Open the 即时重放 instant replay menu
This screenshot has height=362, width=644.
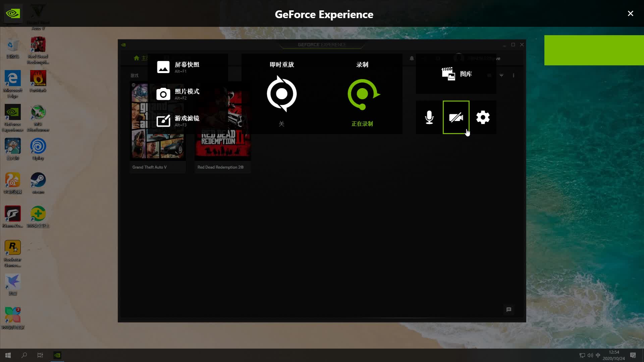[x=282, y=94]
